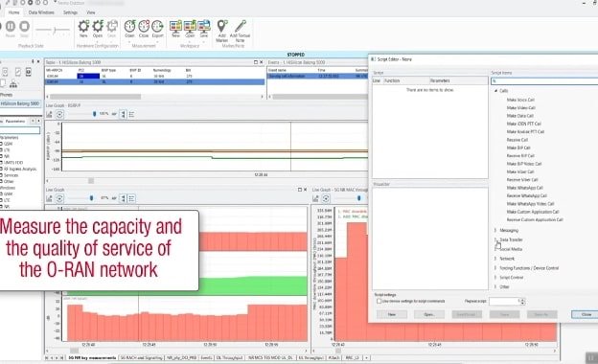Click the Pause playback button
The height and width of the screenshot is (364, 598).
click(x=10, y=26)
